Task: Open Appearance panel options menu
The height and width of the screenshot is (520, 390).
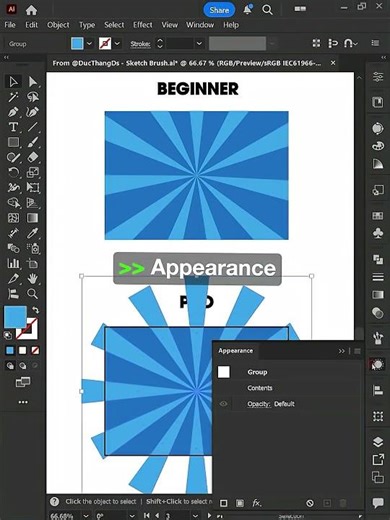Action: click(357, 351)
